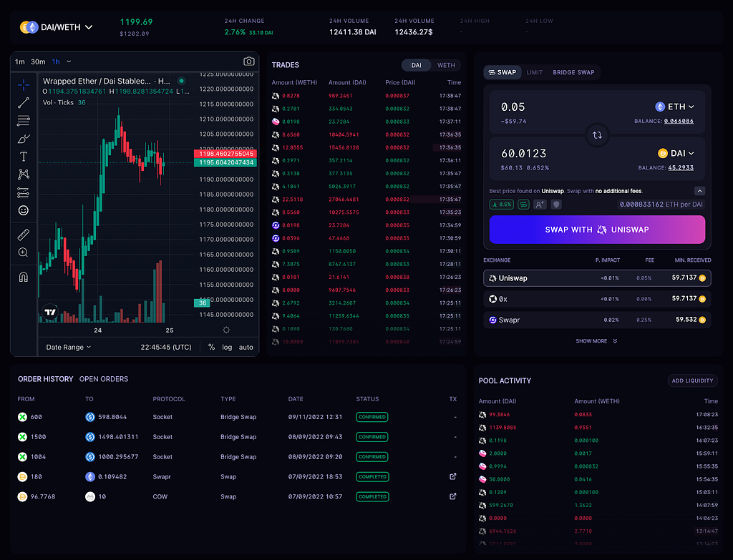The image size is (733, 560).
Task: Switch to the Bridge Swap tab
Action: pyautogui.click(x=573, y=72)
